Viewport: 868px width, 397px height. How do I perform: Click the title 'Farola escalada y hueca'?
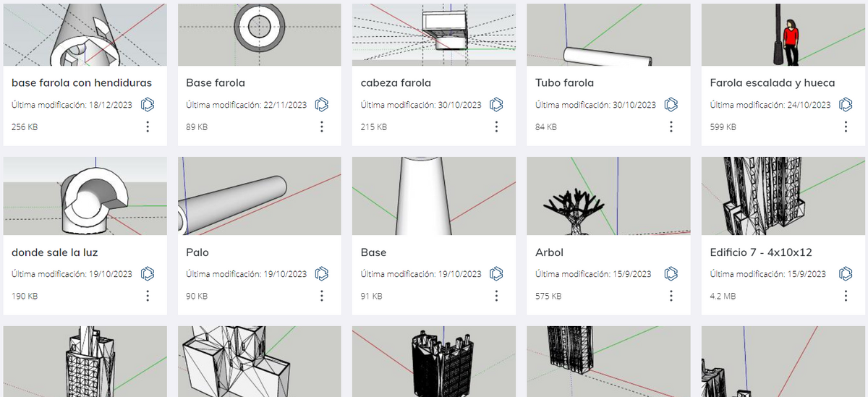(x=773, y=83)
